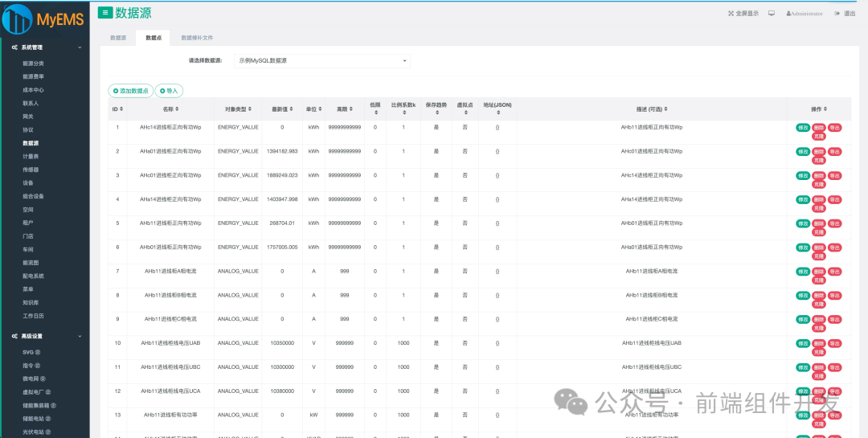The image size is (868, 438).
Task: Open 计量表 in the sidebar
Action: [31, 156]
